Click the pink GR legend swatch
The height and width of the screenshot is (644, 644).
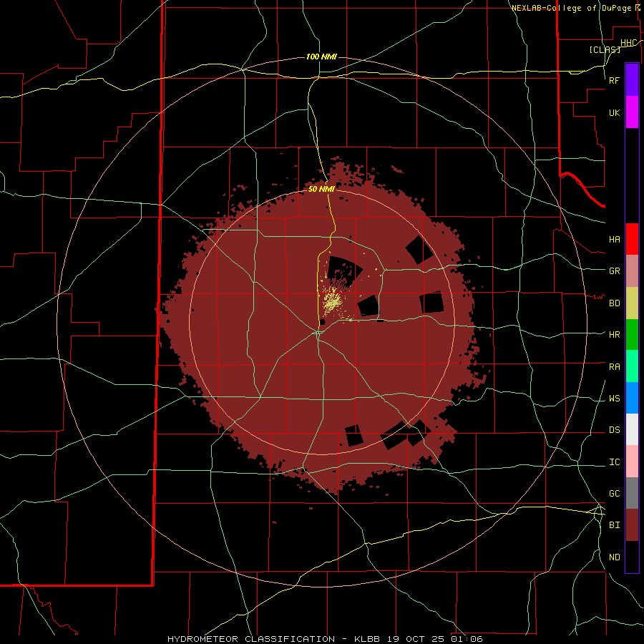pos(632,271)
